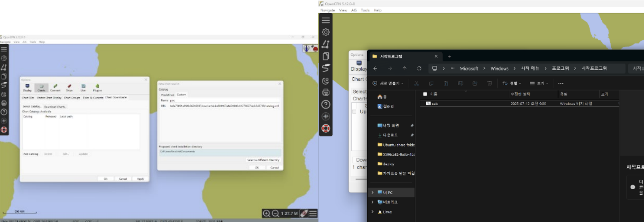The width and height of the screenshot is (644, 222).
Task: Select the route creation tool in left OpenCPN toolbar
Action: 4,67
